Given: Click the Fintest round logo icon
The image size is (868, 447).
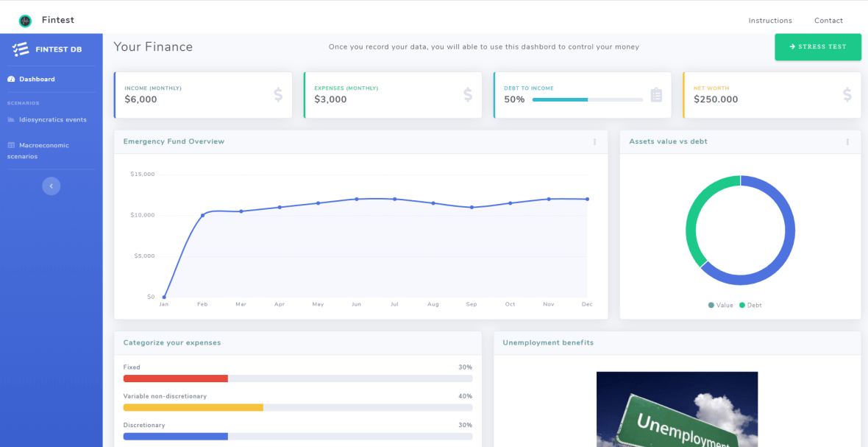Looking at the screenshot, I should coord(25,21).
